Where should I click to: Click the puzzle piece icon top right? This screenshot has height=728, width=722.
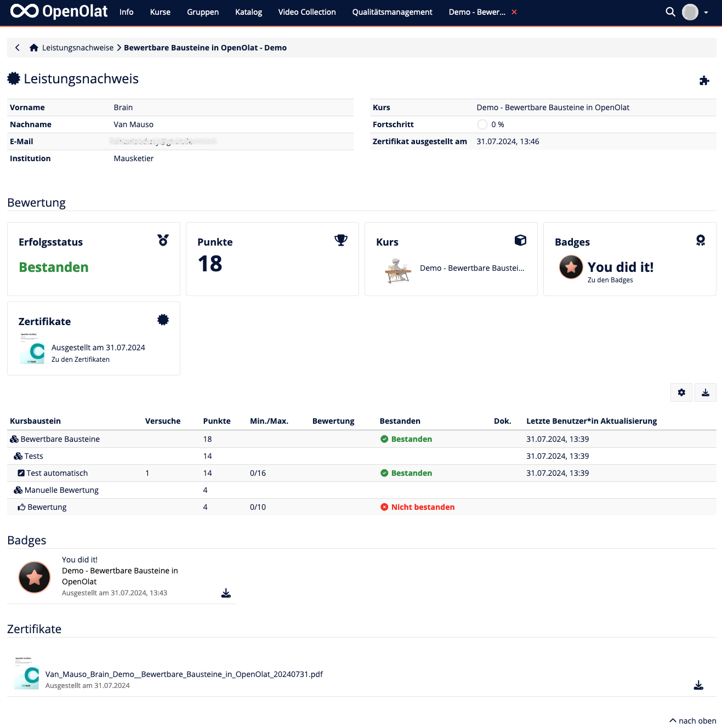704,81
